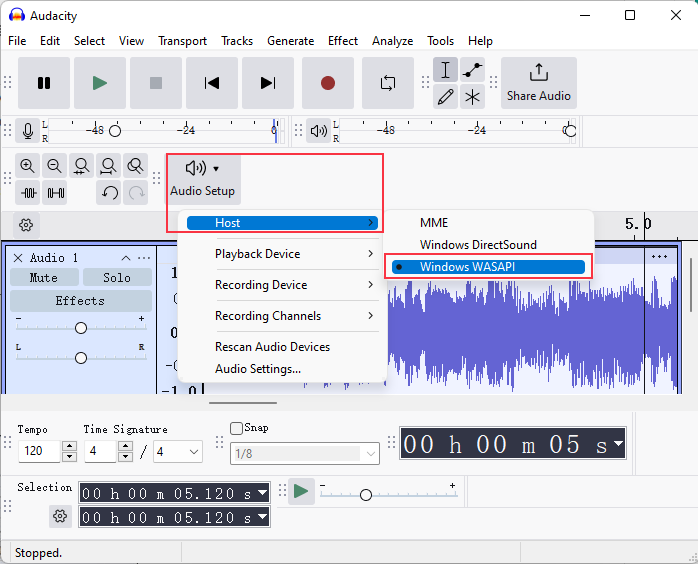Skip to start of track
This screenshot has height=564, width=698.
[x=212, y=83]
